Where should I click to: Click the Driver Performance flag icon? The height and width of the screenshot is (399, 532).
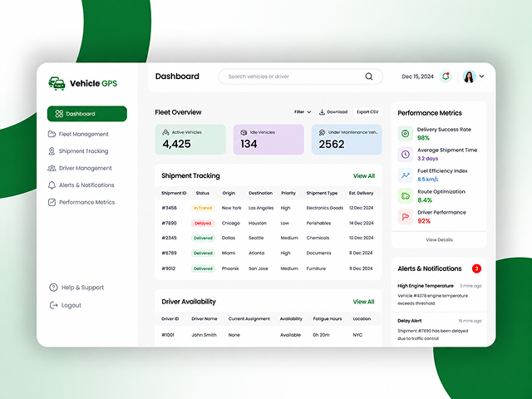click(406, 217)
